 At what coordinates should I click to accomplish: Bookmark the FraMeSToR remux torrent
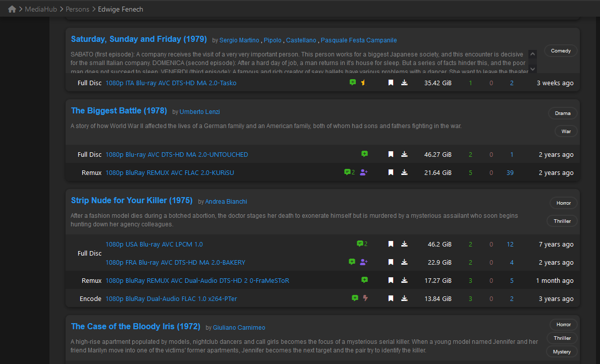pyautogui.click(x=391, y=280)
